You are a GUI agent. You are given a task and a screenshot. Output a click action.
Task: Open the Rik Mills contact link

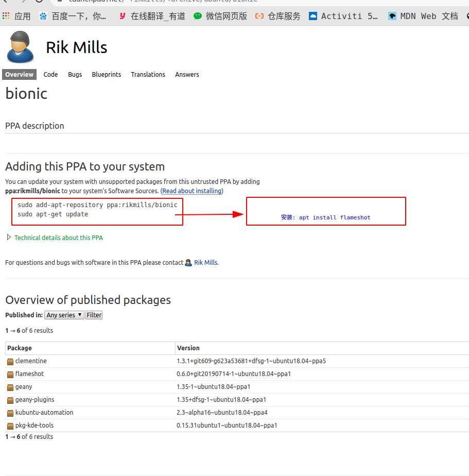pyautogui.click(x=206, y=263)
